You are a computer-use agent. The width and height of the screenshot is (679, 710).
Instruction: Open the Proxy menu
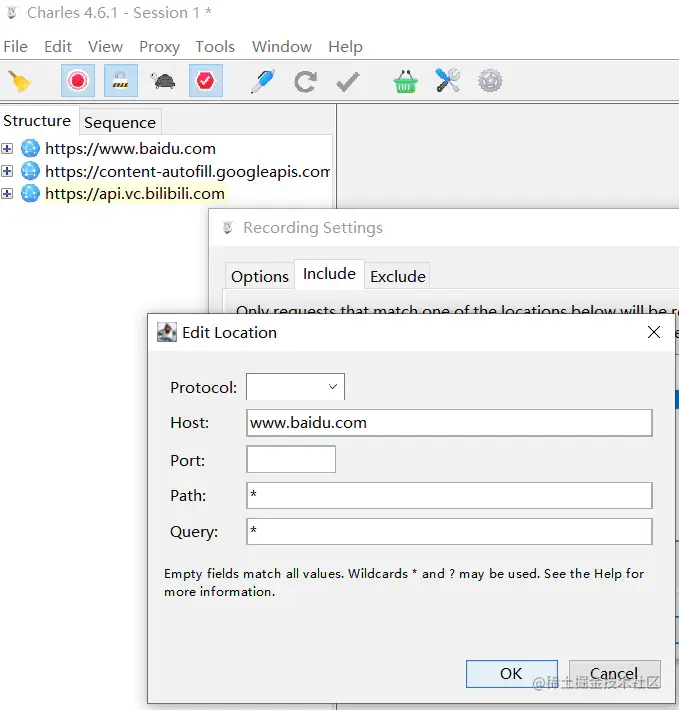[159, 47]
